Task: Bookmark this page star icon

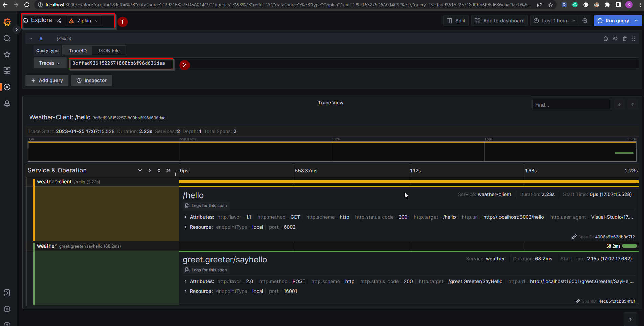Action: point(551,5)
